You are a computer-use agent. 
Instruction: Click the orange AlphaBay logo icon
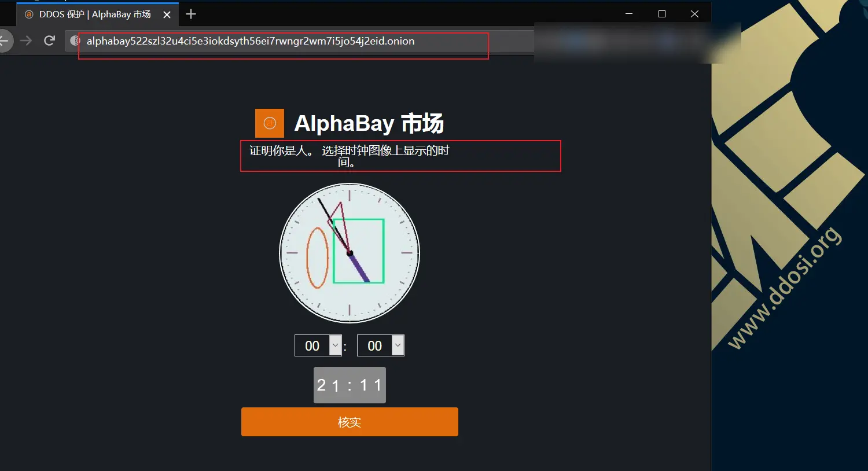click(270, 123)
